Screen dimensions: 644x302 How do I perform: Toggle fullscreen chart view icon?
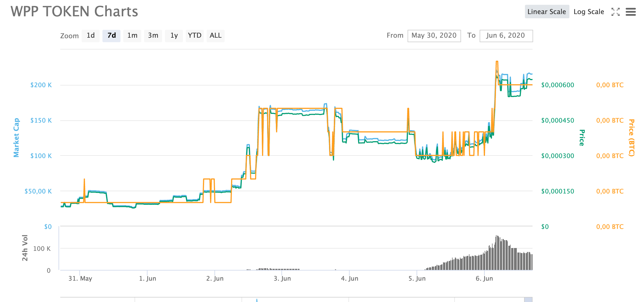616,12
